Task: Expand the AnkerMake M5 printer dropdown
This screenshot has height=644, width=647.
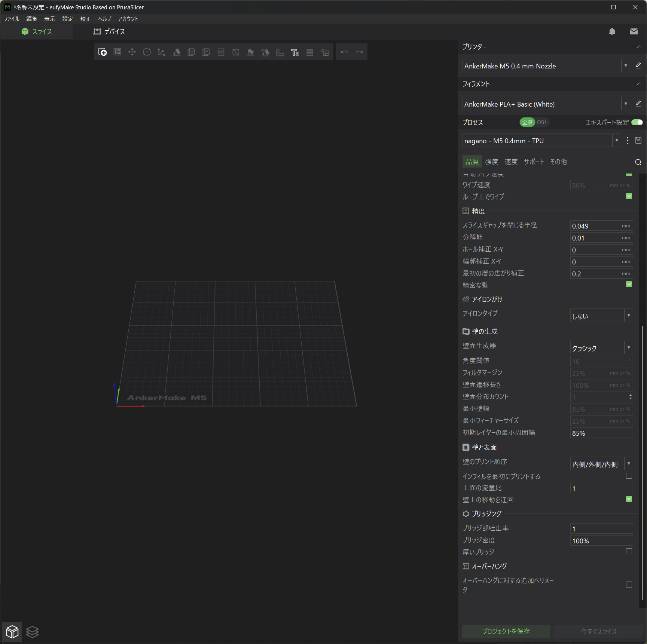Action: (625, 66)
